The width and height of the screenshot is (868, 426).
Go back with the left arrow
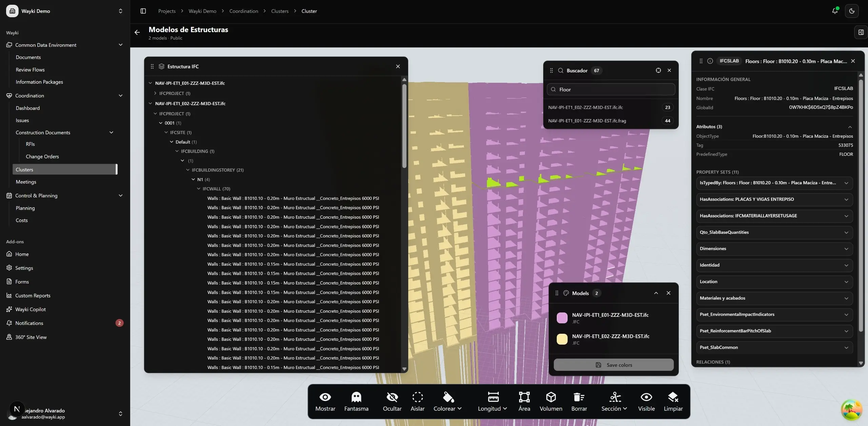point(137,32)
